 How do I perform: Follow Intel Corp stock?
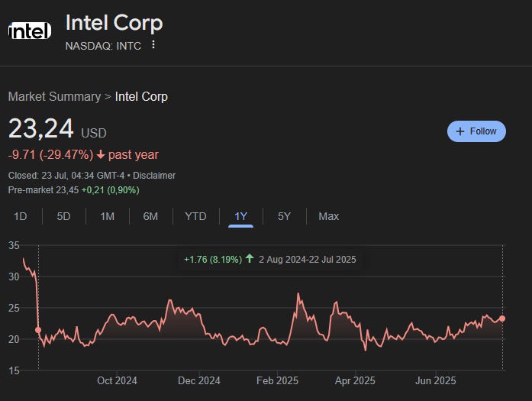tap(476, 131)
